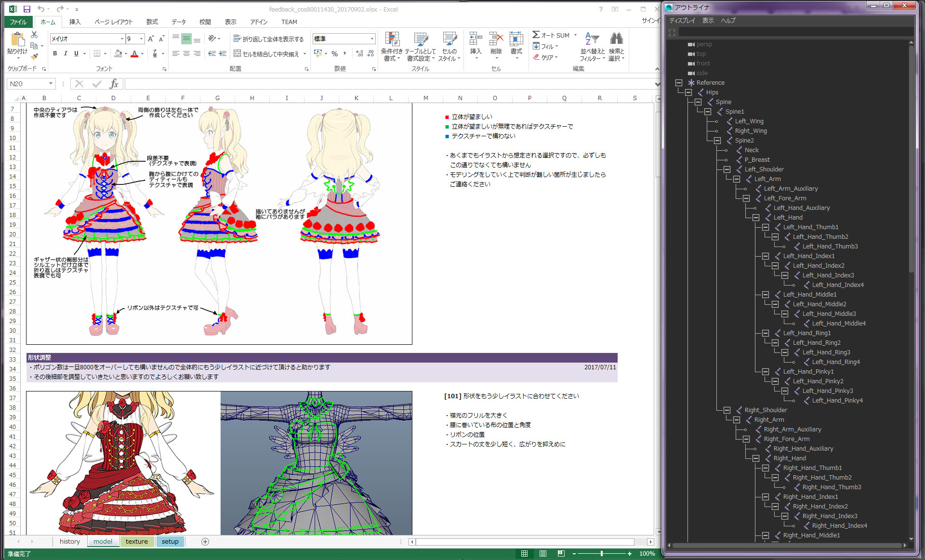
Task: Open the number format dropdown 標準
Action: pyautogui.click(x=372, y=39)
